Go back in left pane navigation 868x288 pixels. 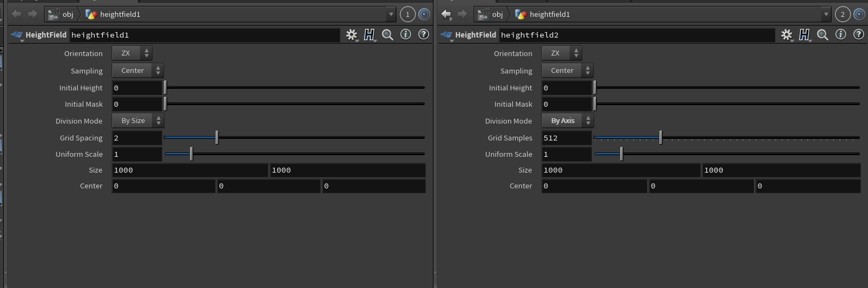pyautogui.click(x=16, y=14)
